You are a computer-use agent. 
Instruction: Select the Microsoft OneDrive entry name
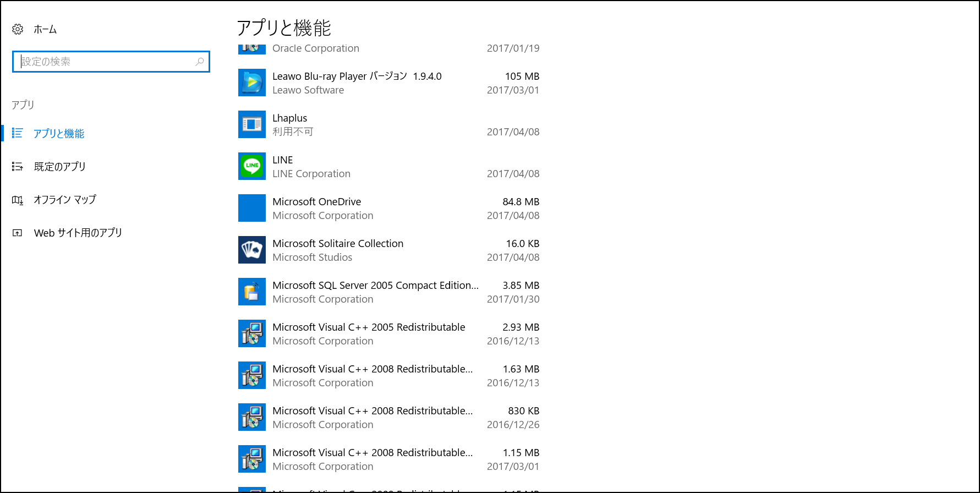(316, 202)
